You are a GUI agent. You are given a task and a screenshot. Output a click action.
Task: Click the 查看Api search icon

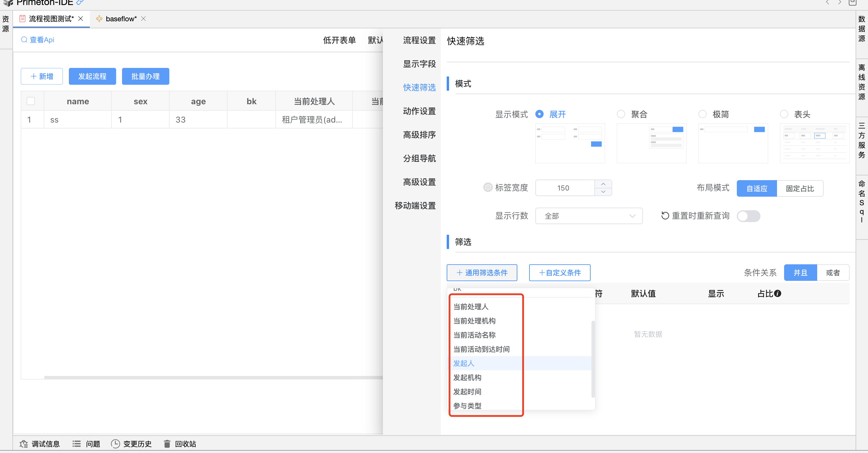click(24, 40)
